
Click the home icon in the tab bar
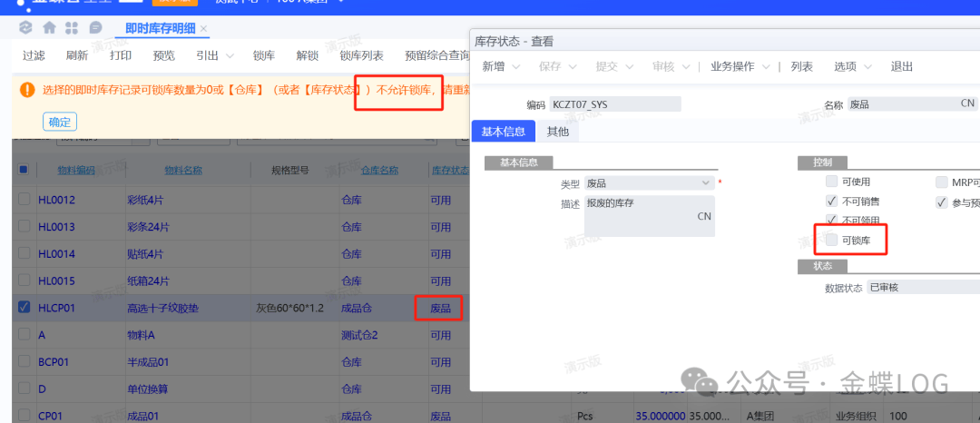tap(49, 28)
